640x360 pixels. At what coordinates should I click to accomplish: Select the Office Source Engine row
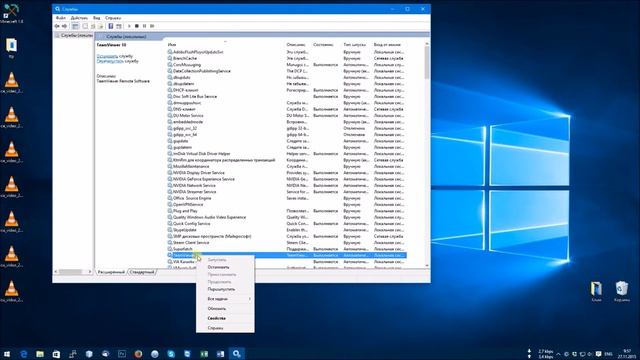287,198
